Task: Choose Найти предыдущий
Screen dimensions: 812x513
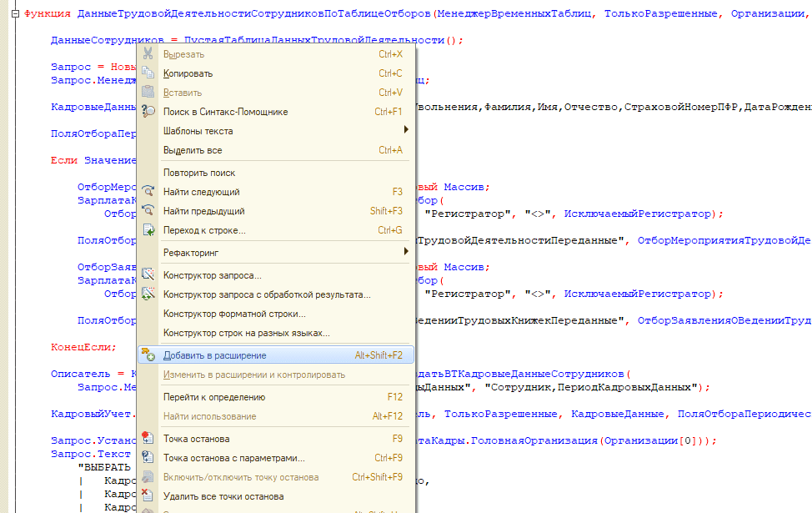Action: pyautogui.click(x=276, y=211)
